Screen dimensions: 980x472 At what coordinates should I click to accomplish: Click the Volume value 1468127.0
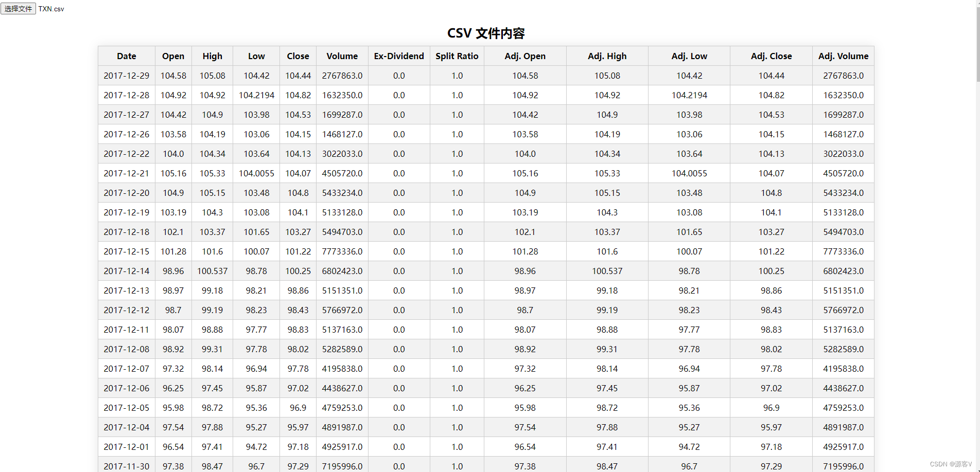pos(342,134)
